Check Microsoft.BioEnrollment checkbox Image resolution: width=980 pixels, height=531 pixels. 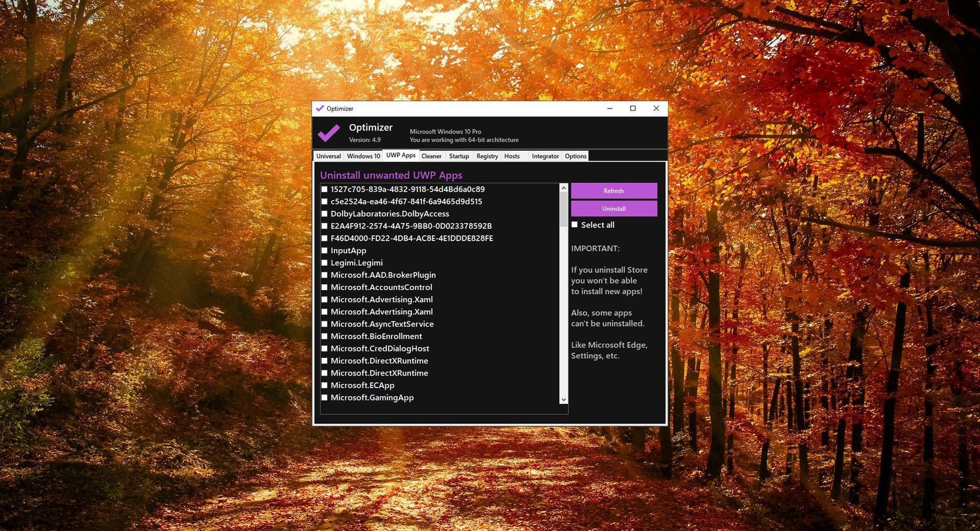point(324,336)
